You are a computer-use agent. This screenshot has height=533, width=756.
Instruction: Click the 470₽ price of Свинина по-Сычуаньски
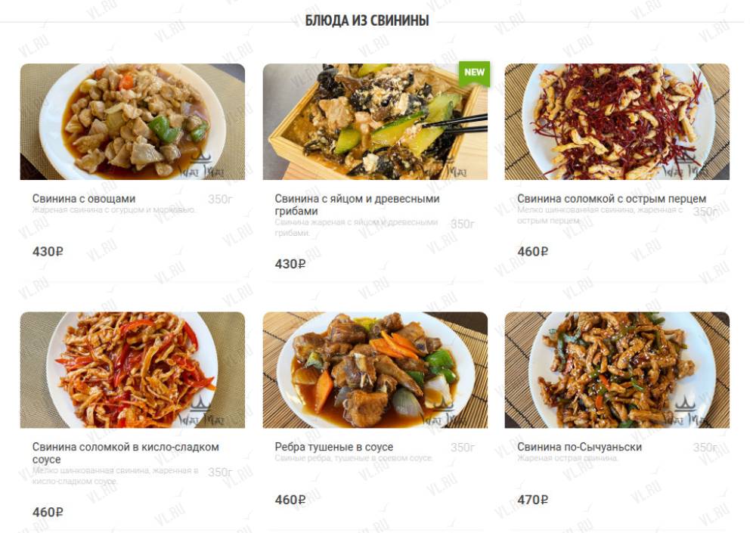(533, 500)
